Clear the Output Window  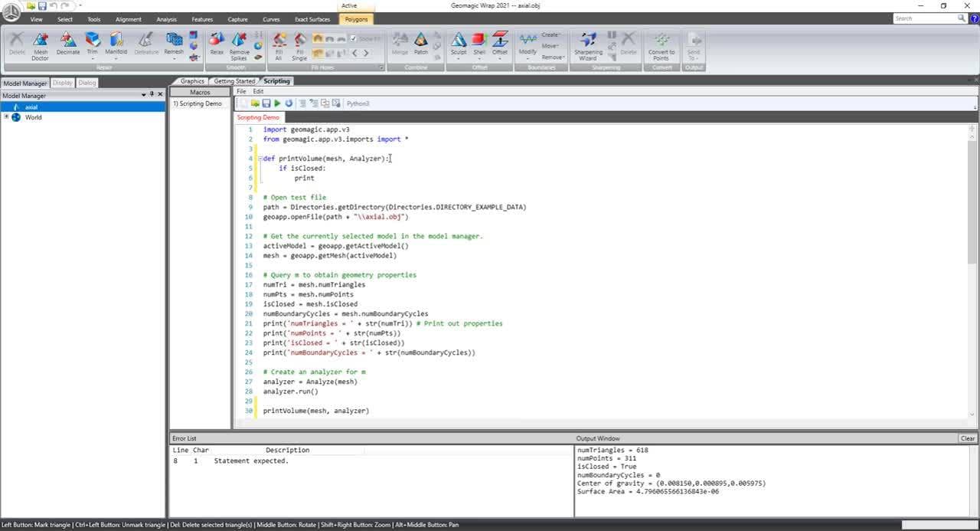968,438
